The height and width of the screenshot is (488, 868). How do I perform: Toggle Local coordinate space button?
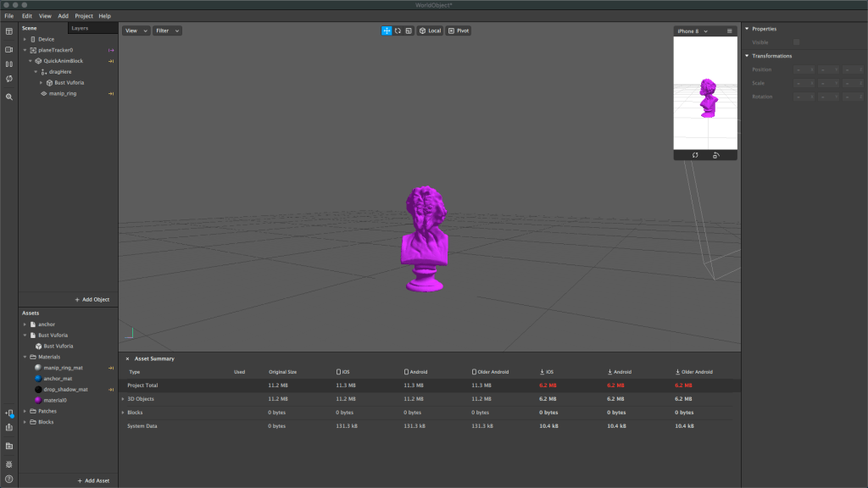click(430, 30)
